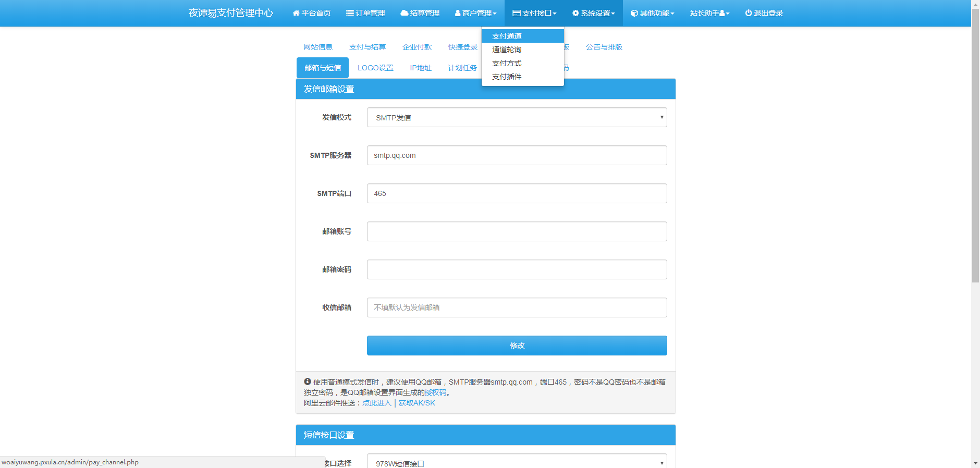Screen dimensions: 980x468
Task: Click the cloud icon beside 结算管理
Action: point(404,13)
